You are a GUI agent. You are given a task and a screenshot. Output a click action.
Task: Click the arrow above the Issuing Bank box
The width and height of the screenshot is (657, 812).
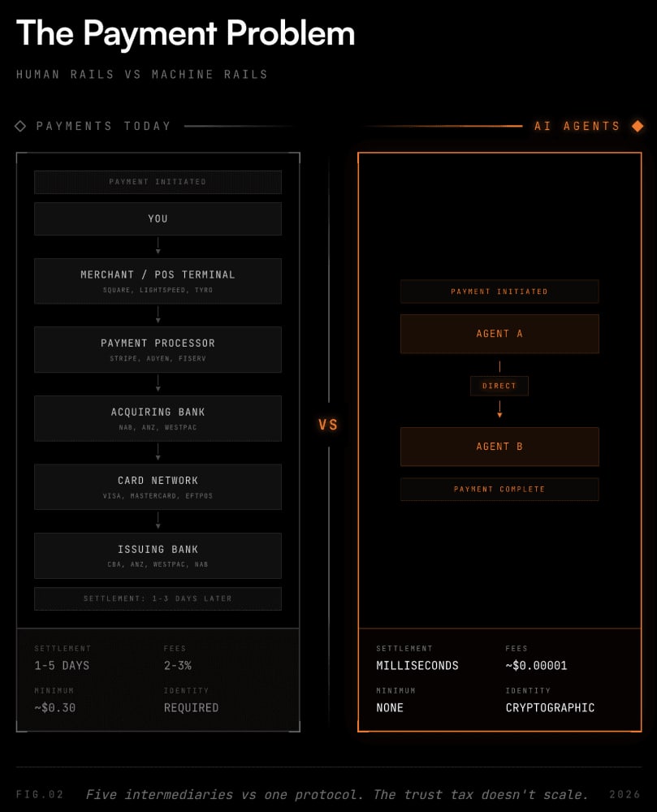coord(158,521)
